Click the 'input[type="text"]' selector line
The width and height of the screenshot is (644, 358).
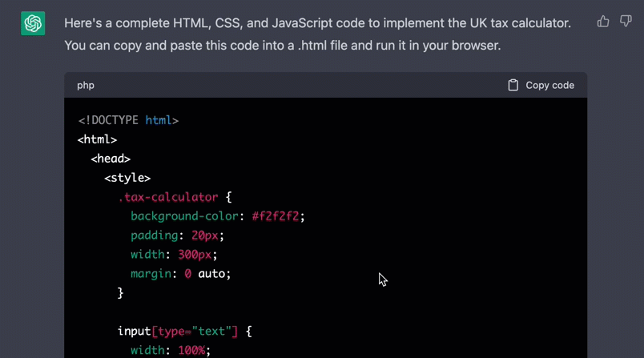coord(185,332)
